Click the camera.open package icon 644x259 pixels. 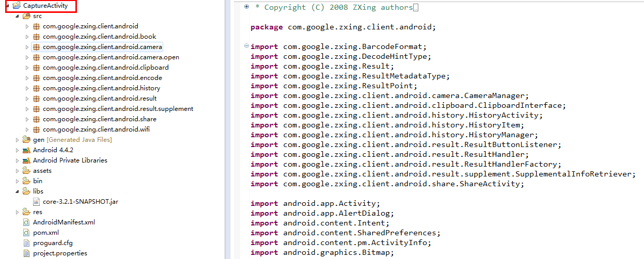pos(36,57)
